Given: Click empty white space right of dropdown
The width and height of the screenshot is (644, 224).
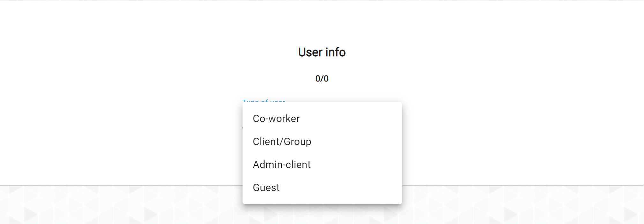Looking at the screenshot, I should [x=511, y=128].
